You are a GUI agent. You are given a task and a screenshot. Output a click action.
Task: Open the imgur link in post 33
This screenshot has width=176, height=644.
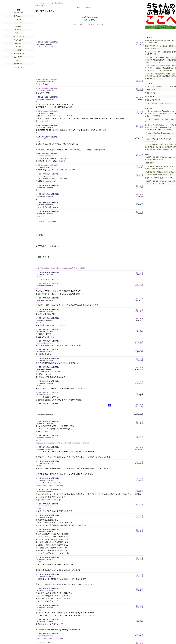click(49, 485)
